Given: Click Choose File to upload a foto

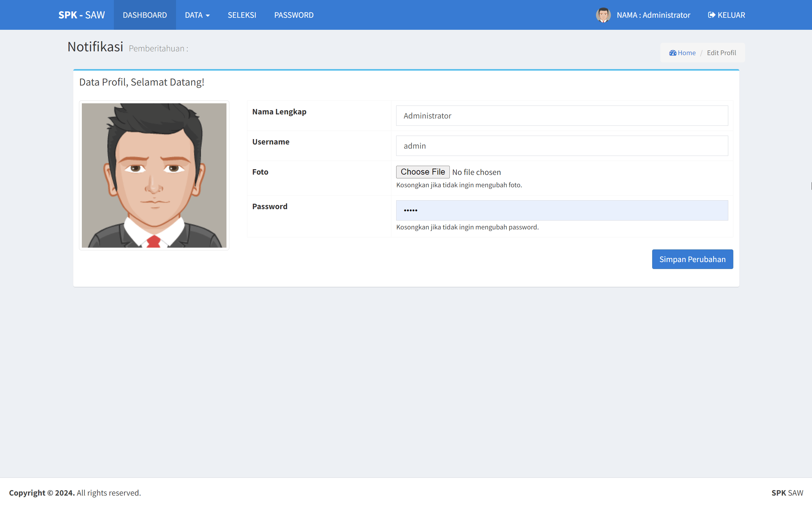Looking at the screenshot, I should coord(422,172).
